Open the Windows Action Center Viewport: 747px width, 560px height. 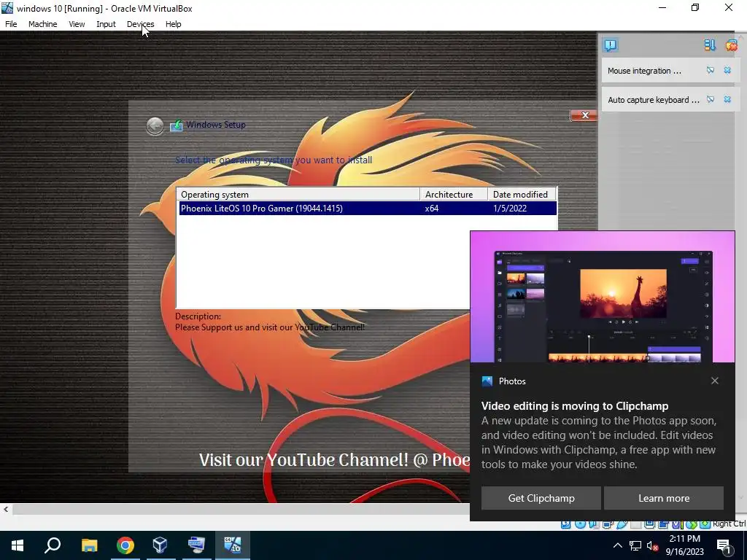pyautogui.click(x=724, y=545)
